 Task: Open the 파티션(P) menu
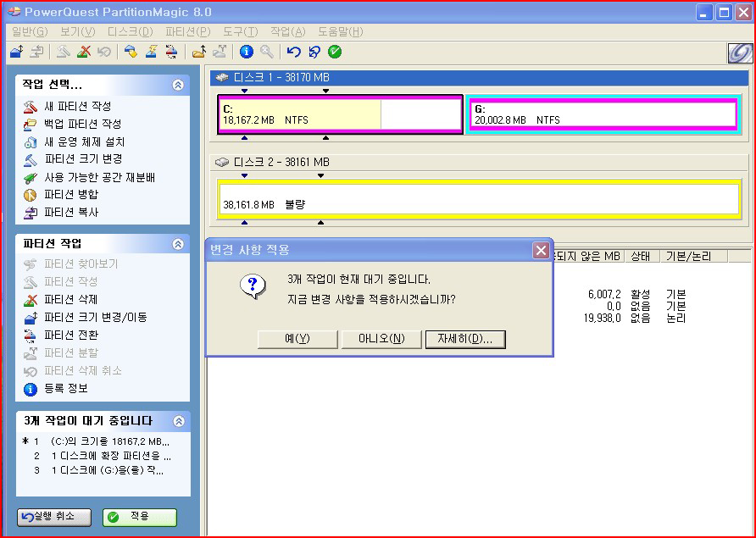click(x=188, y=32)
